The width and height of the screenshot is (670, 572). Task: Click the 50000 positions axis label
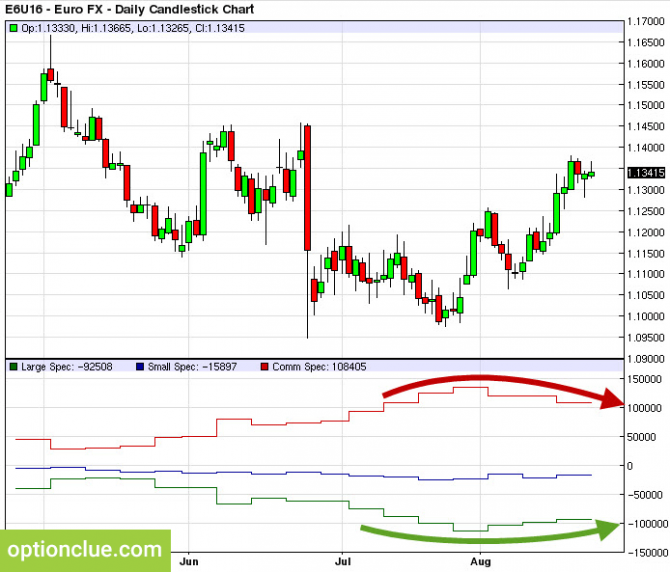[x=641, y=437]
